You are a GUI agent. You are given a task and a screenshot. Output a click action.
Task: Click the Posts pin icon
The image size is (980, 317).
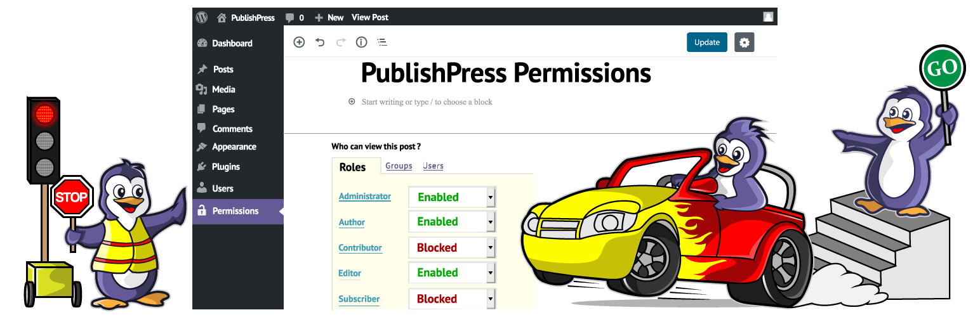coord(202,69)
